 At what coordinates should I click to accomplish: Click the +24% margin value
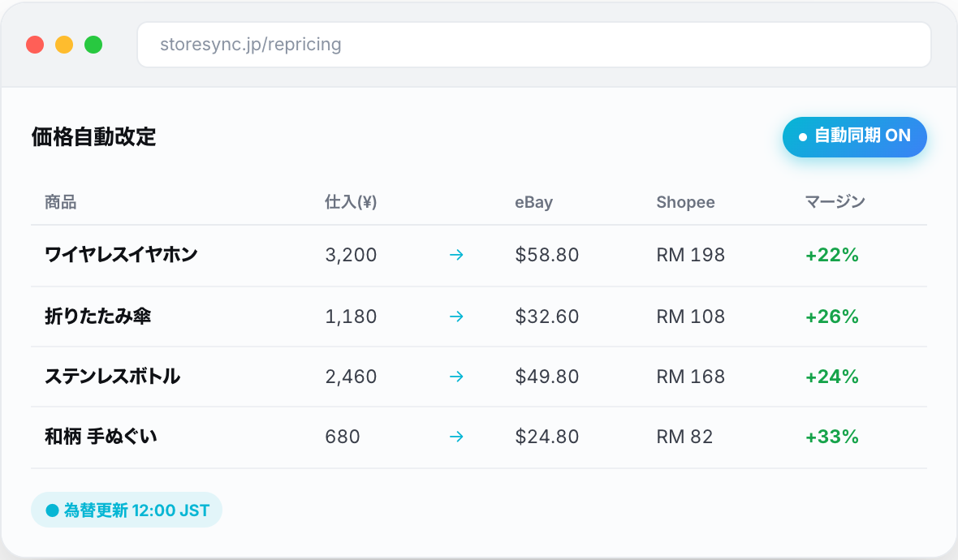click(832, 377)
